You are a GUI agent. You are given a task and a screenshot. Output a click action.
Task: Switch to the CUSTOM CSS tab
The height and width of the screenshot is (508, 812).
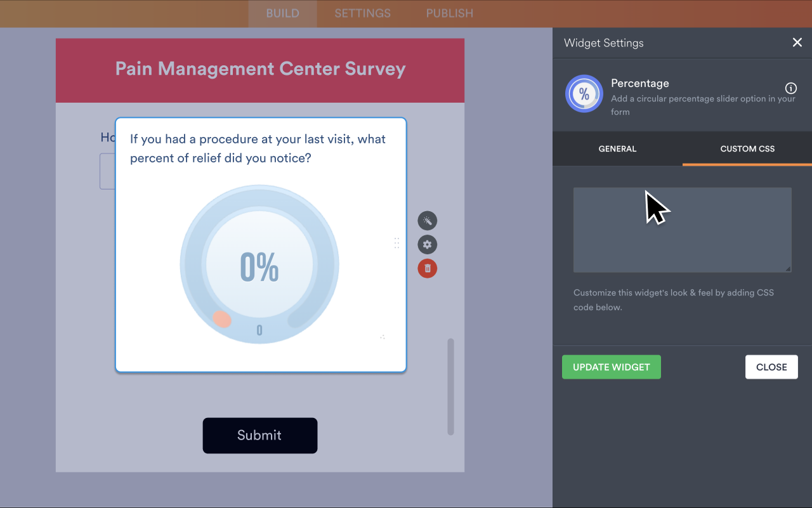point(747,148)
